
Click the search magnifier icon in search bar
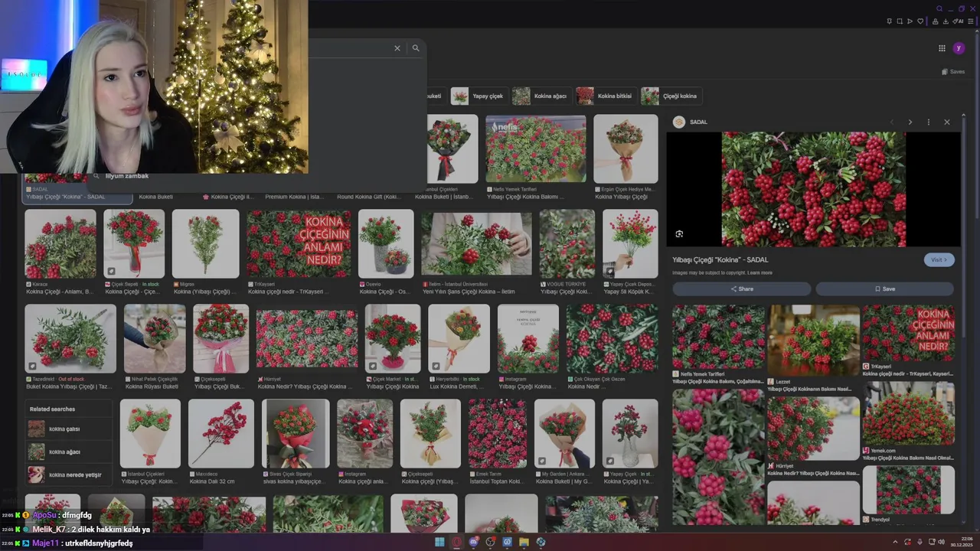[x=416, y=48]
